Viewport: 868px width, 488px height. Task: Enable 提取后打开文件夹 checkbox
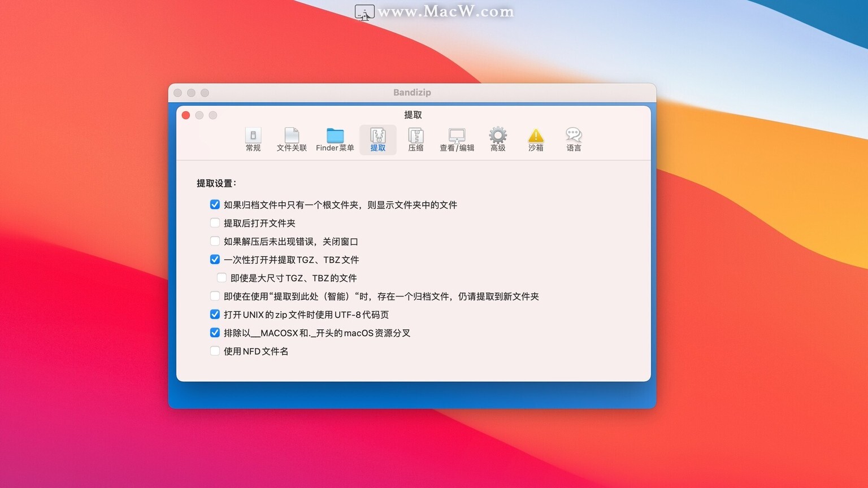pos(215,223)
